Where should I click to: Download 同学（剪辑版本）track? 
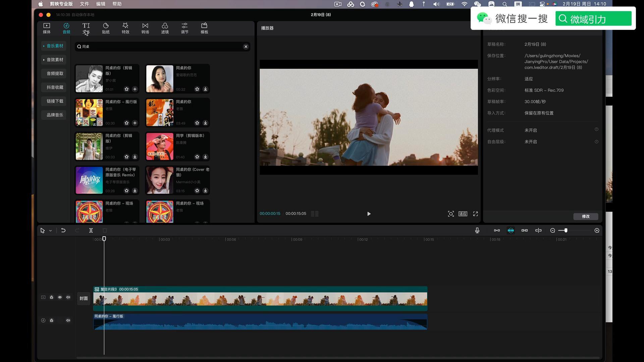(205, 157)
